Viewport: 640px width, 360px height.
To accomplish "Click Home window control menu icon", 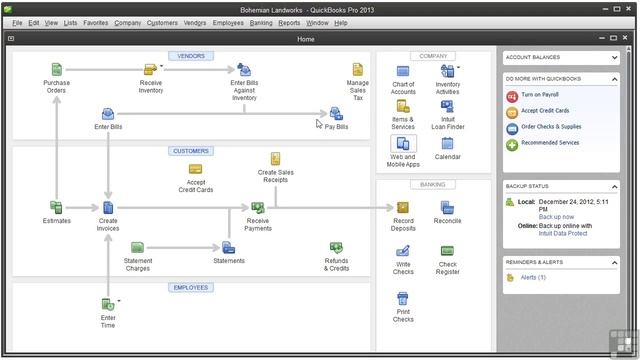I will click(11, 39).
